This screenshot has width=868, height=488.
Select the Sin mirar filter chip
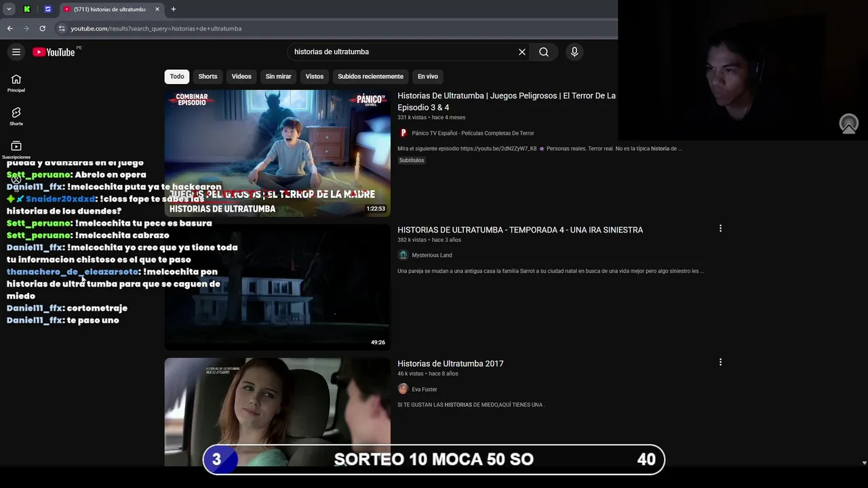(x=278, y=77)
